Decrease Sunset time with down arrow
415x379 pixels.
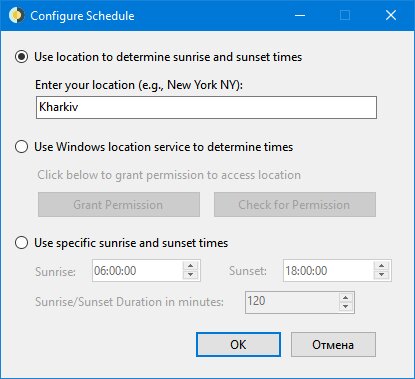click(381, 275)
